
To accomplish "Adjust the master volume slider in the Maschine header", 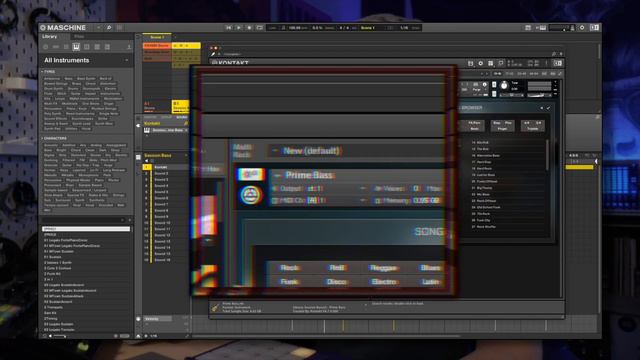I will coord(559,28).
